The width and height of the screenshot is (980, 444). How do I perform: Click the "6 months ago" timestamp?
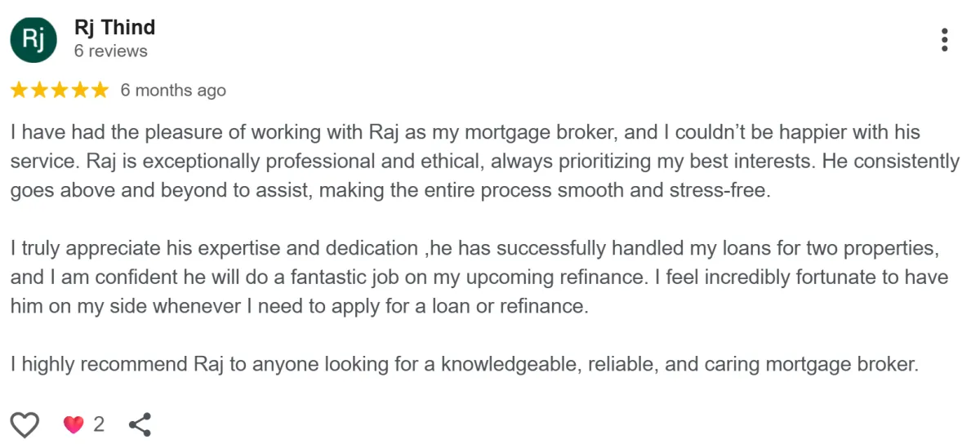pyautogui.click(x=173, y=91)
